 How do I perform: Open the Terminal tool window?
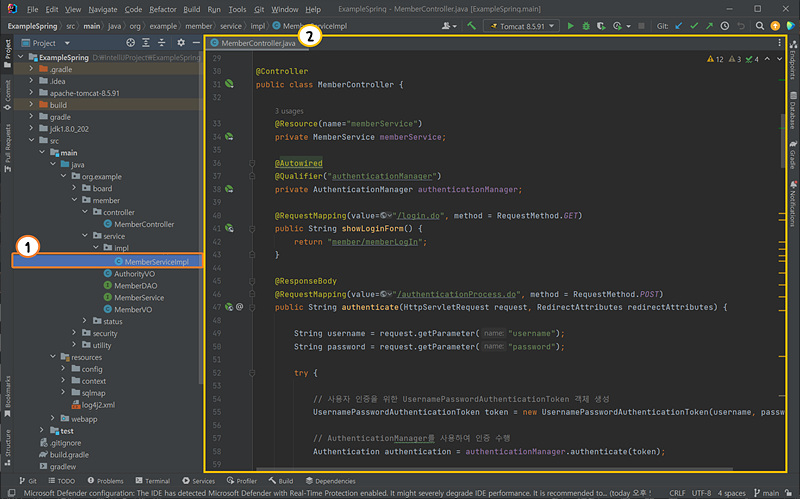153,481
